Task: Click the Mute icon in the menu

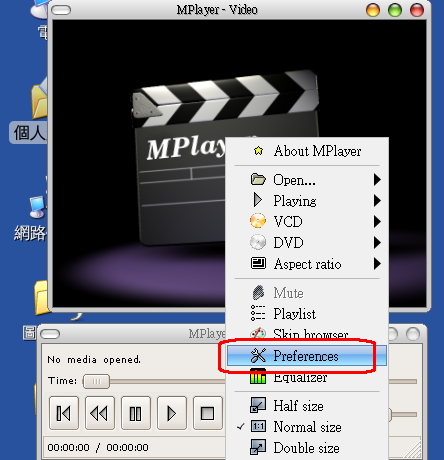Action: (x=258, y=293)
